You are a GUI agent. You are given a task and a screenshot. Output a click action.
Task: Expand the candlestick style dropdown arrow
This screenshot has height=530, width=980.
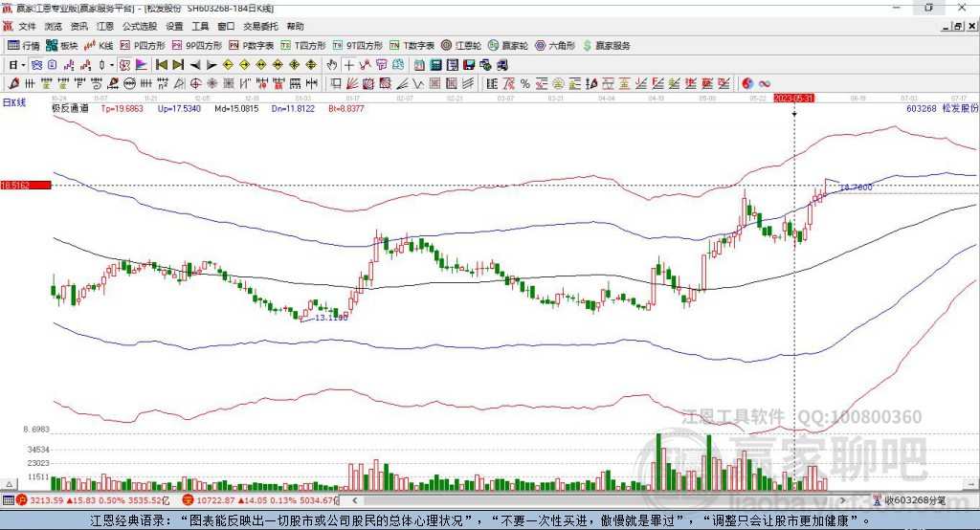click(x=112, y=65)
